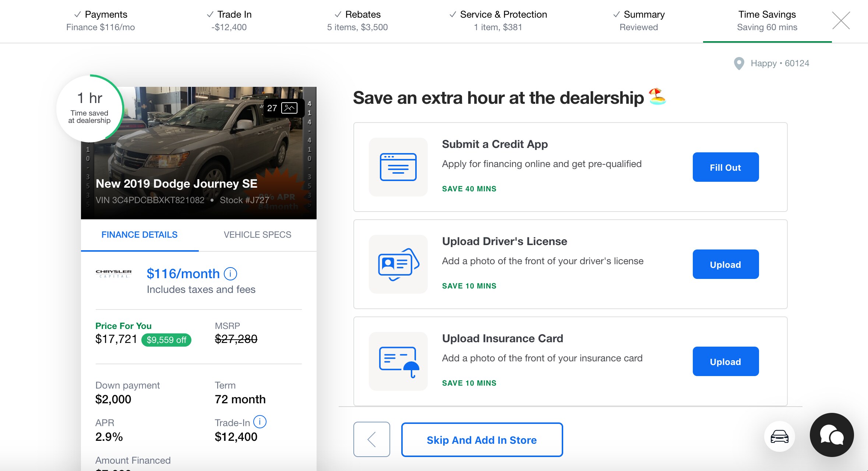Upload the driver's license photo
868x471 pixels.
(725, 264)
